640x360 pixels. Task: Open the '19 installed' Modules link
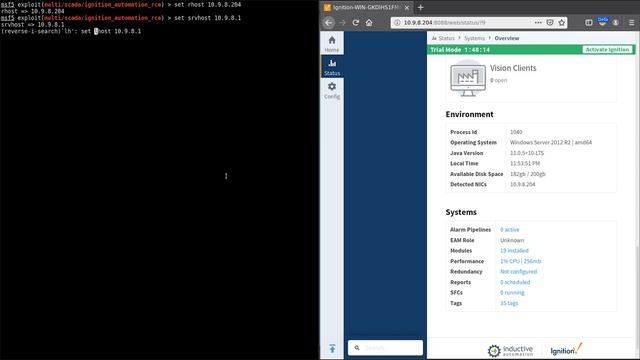(514, 251)
